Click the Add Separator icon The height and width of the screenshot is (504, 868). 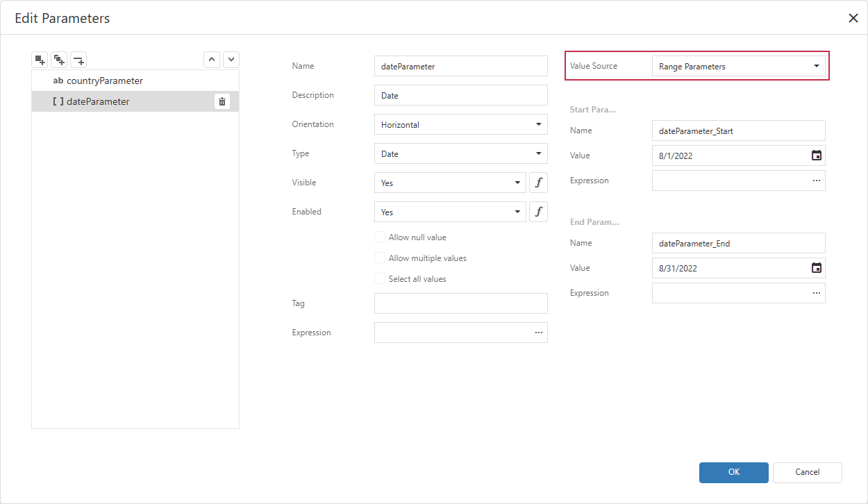tap(78, 60)
